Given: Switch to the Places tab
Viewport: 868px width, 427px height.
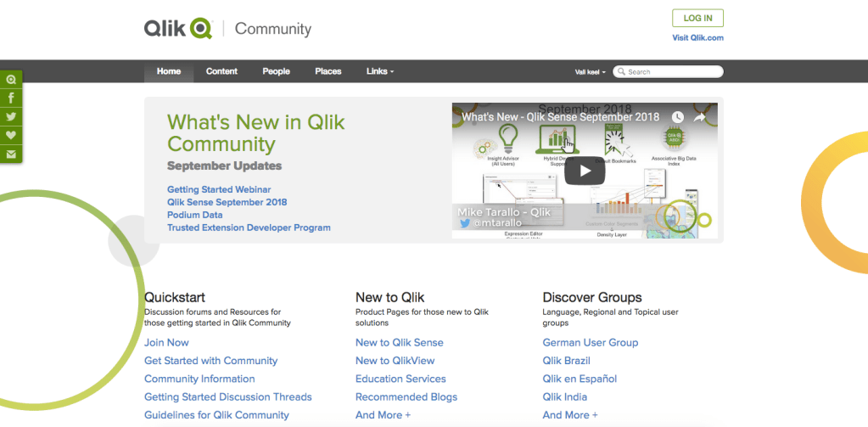Looking at the screenshot, I should click(328, 71).
